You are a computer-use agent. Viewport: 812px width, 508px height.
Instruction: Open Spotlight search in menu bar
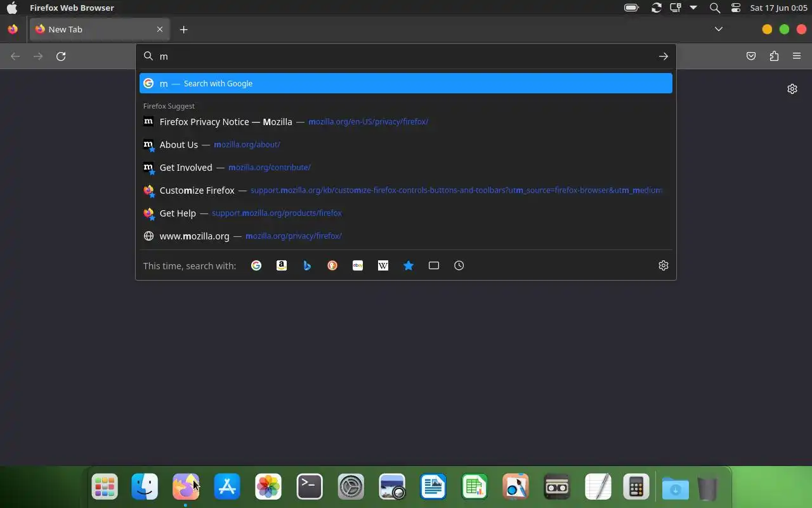tap(715, 8)
